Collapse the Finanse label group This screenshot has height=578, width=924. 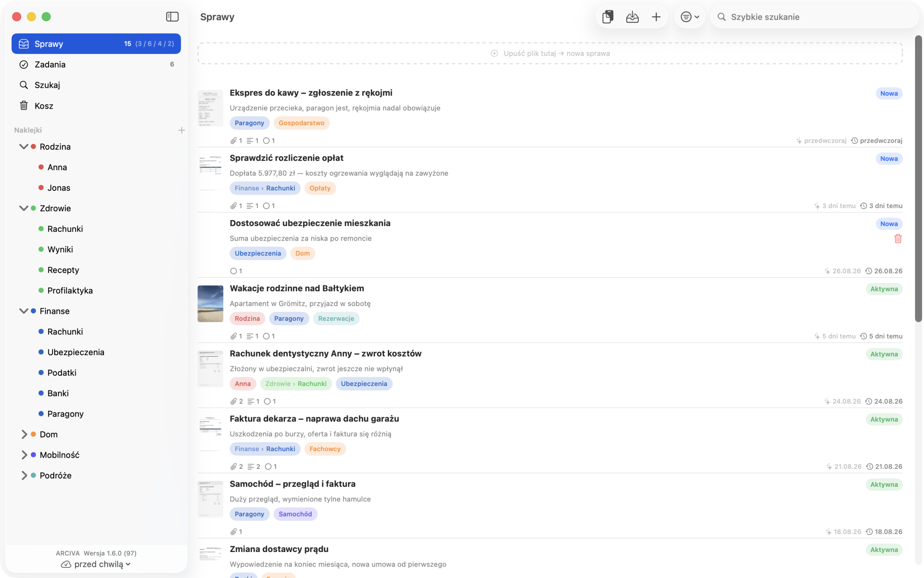(24, 311)
